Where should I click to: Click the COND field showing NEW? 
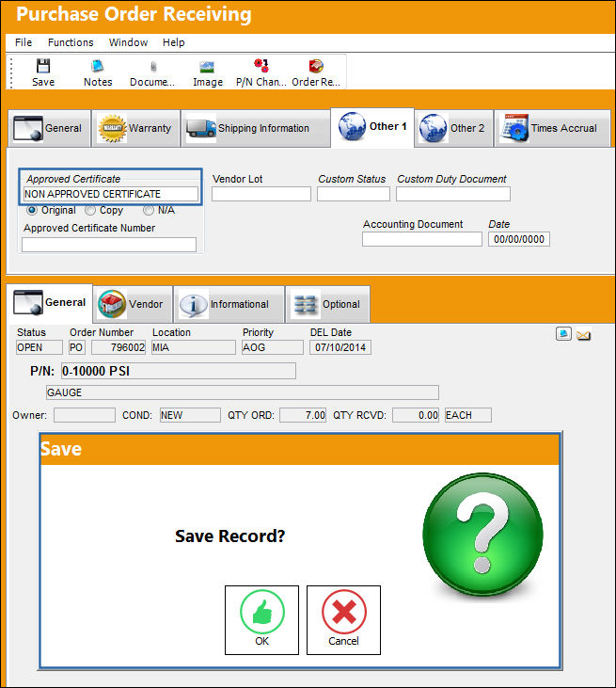tap(190, 415)
